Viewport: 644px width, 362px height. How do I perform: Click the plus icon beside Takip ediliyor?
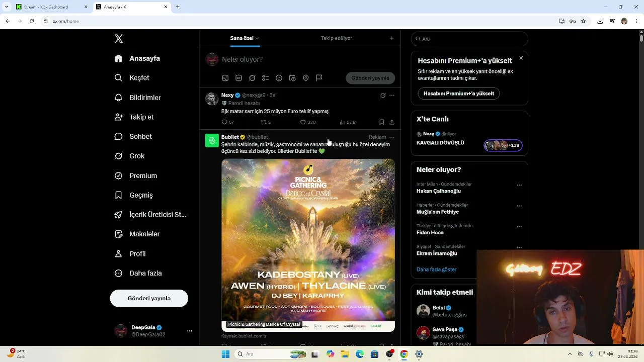click(x=392, y=38)
